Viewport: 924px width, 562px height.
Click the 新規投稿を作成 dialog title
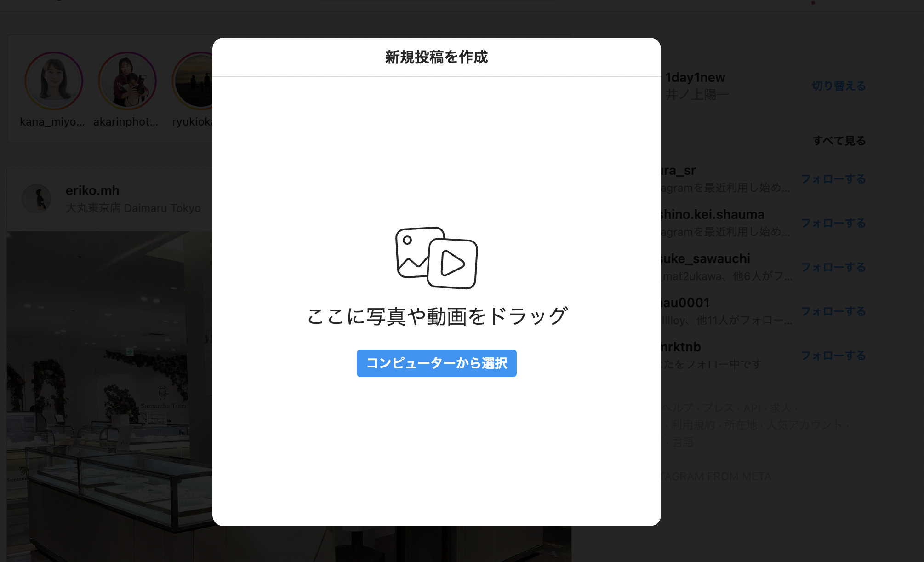point(436,57)
